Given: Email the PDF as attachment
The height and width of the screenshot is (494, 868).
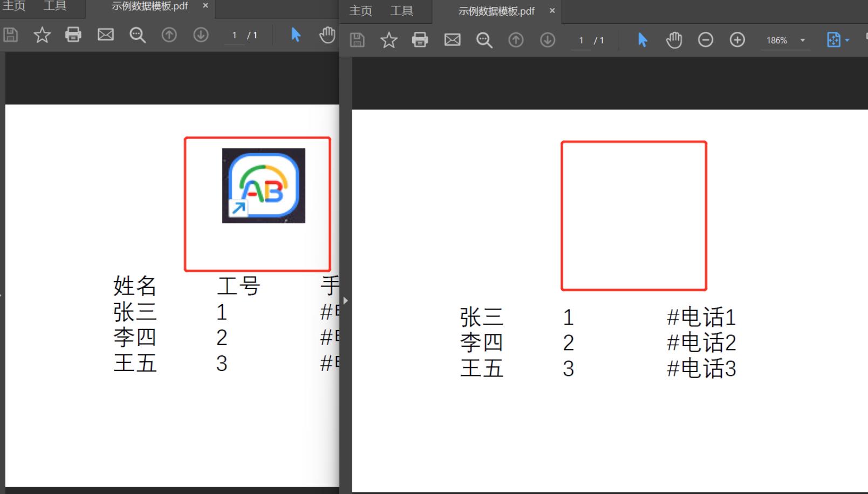Looking at the screenshot, I should tap(452, 39).
